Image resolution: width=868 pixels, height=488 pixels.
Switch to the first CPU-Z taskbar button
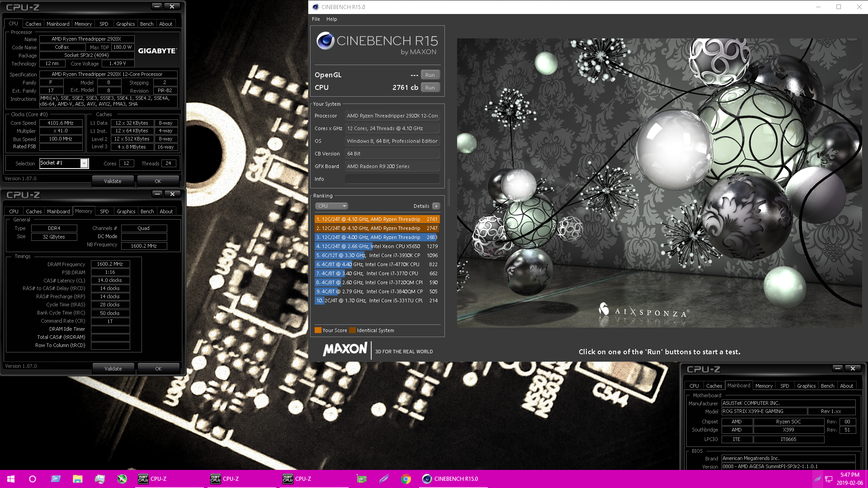pos(170,479)
